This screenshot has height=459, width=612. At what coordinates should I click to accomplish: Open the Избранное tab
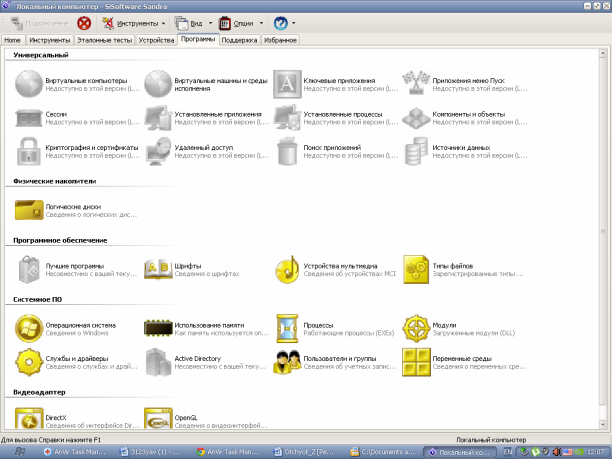click(280, 40)
